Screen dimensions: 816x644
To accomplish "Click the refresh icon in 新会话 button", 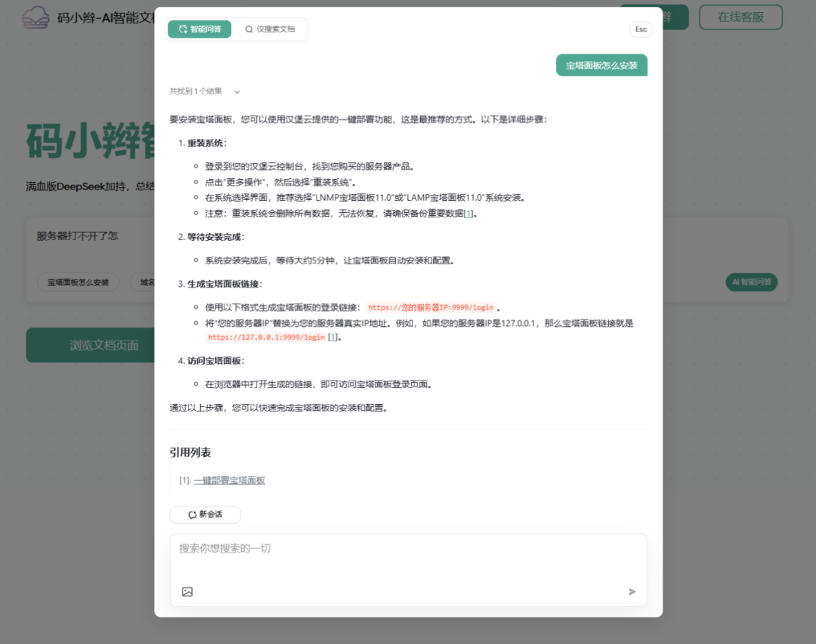I will tap(192, 514).
